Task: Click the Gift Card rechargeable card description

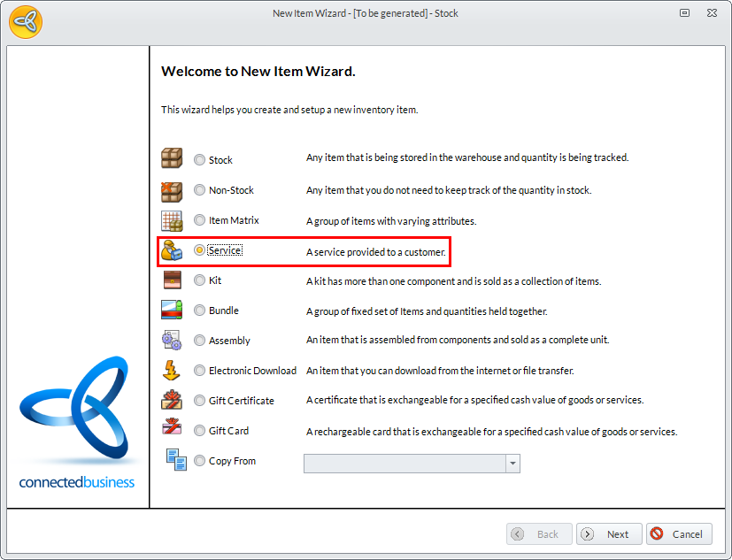Action: [x=491, y=432]
